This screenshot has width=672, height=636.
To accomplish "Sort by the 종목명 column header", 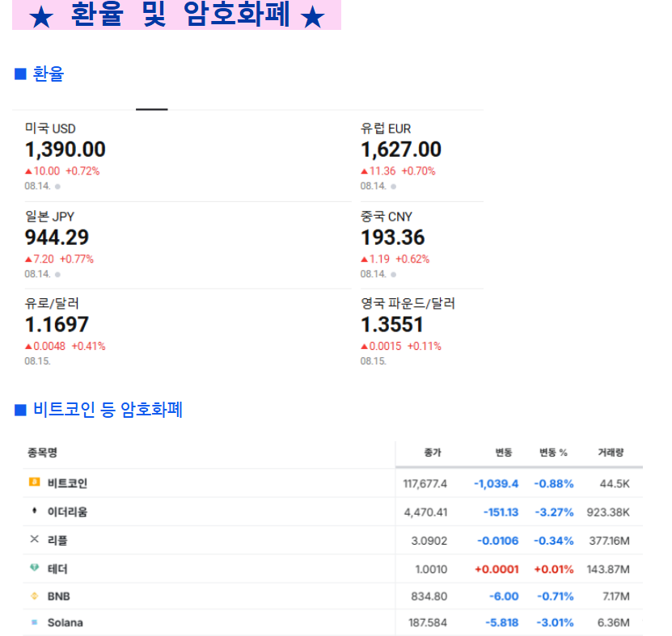I will pos(42,453).
